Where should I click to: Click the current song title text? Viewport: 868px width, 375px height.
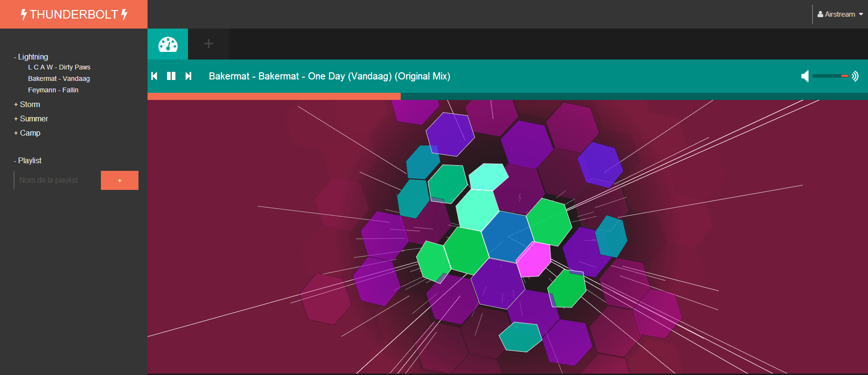coord(329,76)
